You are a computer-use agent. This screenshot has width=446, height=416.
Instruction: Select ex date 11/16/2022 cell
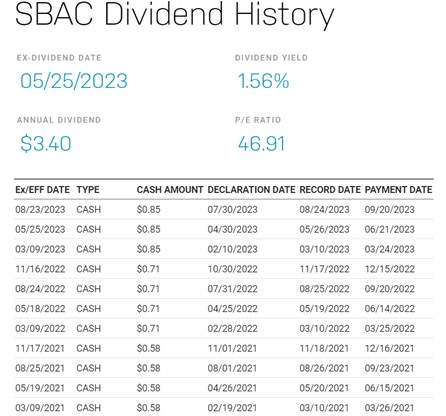point(40,269)
